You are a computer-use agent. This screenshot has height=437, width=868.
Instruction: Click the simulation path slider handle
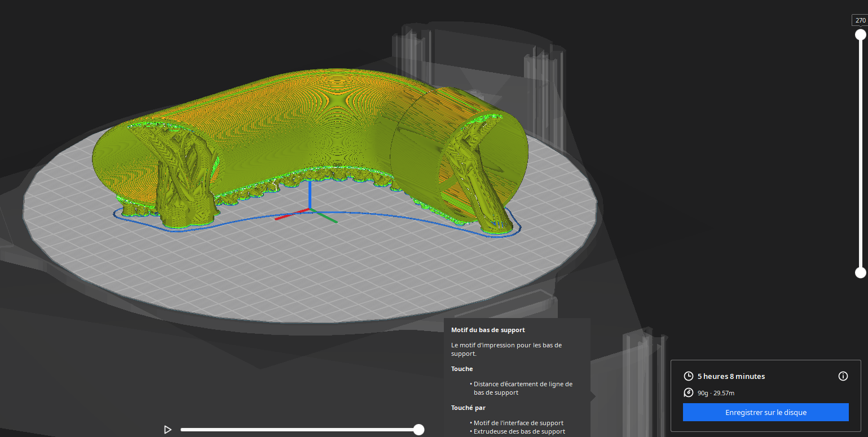click(418, 430)
